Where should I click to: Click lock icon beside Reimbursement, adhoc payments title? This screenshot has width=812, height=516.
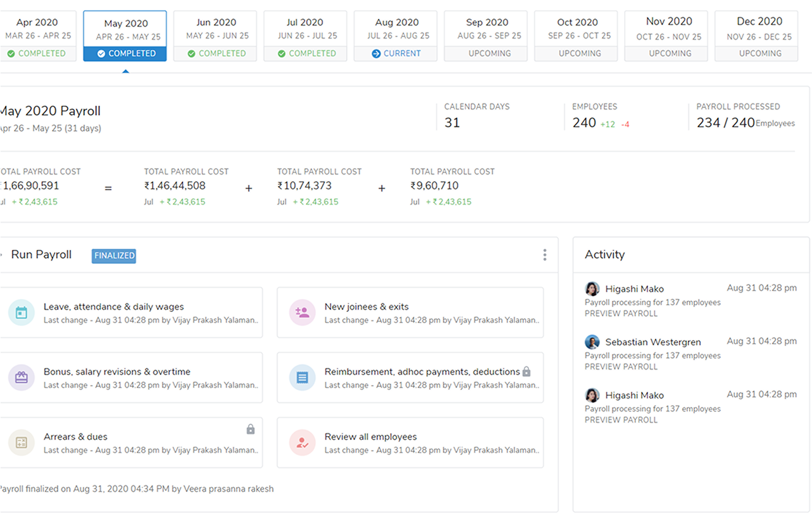pos(526,371)
